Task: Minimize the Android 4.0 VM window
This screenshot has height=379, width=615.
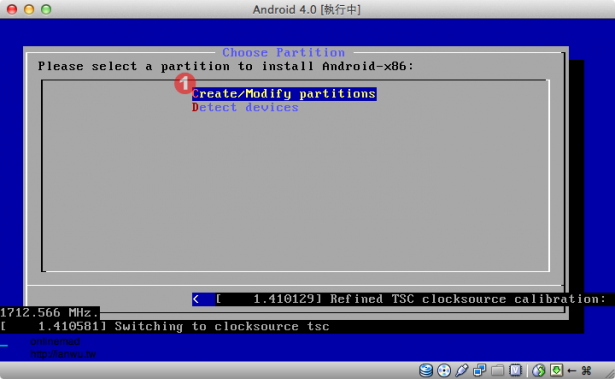Action: [29, 9]
